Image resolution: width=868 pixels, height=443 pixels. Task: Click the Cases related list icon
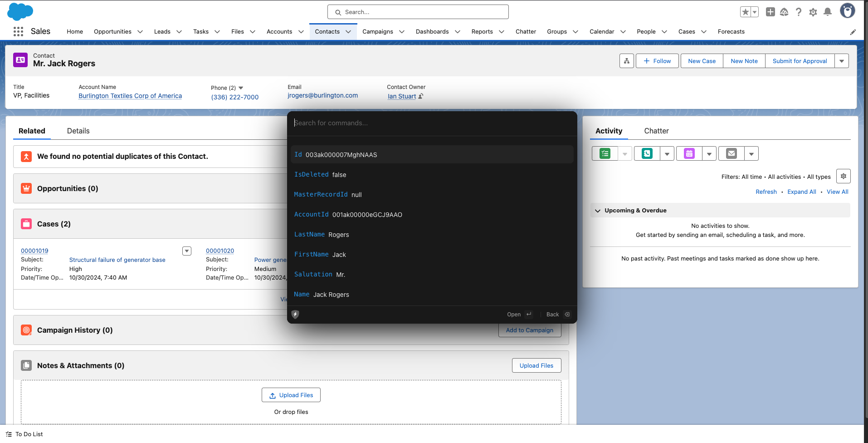(x=26, y=224)
